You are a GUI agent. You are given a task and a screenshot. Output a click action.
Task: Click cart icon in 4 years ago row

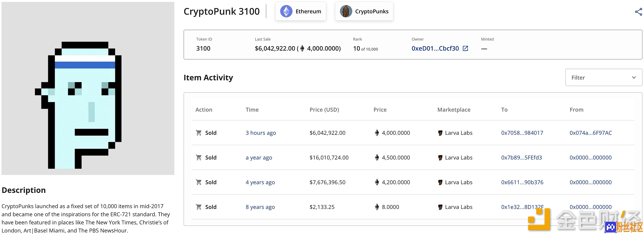tap(198, 182)
